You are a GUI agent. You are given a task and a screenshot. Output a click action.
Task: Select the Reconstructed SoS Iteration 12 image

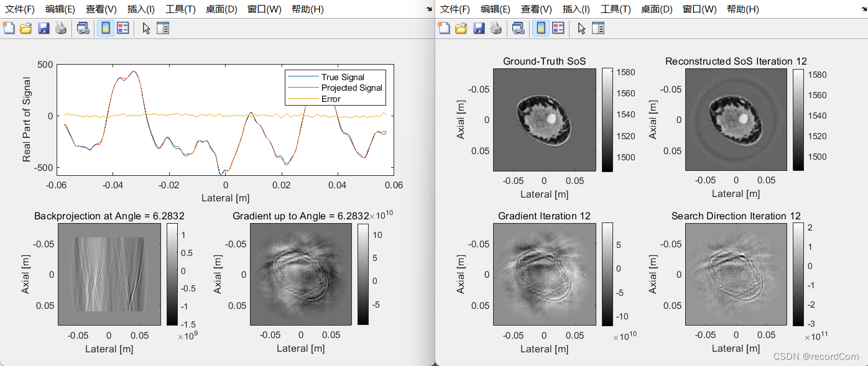pyautogui.click(x=736, y=119)
